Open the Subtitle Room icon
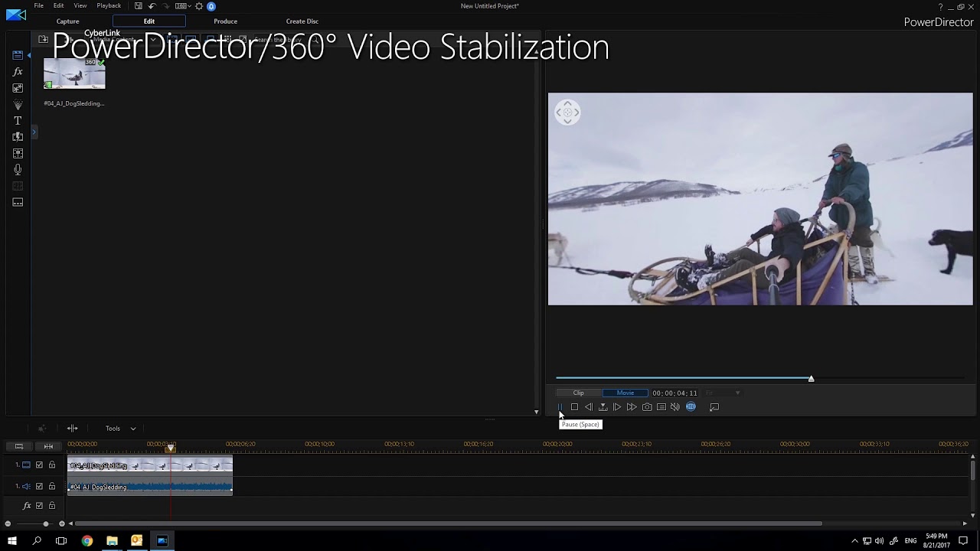Screen dimensions: 980x551 tap(18, 203)
